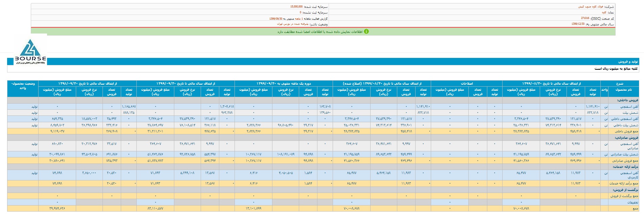Click the sales rate cell ۹۶,۸۰۵,۴۹۰
644x217 pixels.
point(285,125)
